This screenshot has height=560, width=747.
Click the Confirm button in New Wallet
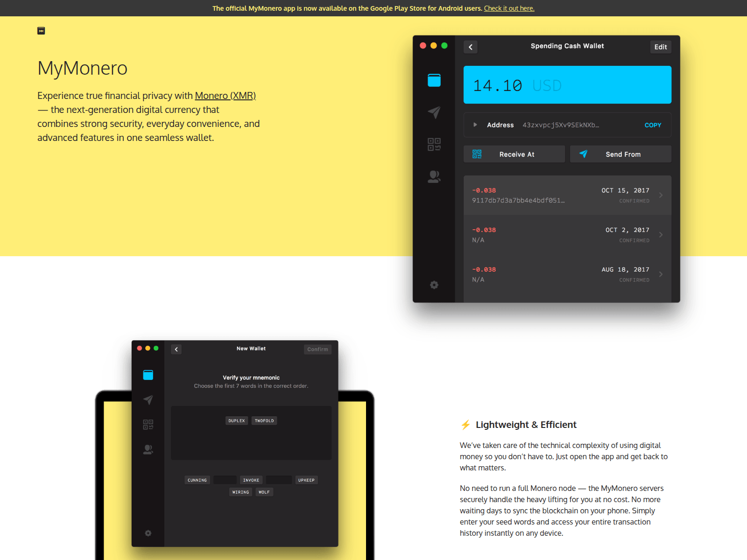(317, 349)
